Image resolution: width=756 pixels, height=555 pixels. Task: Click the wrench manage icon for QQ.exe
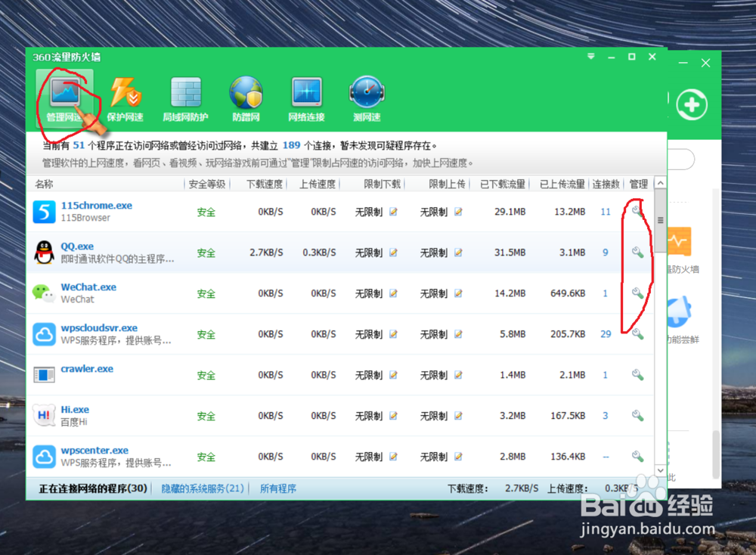pos(637,253)
